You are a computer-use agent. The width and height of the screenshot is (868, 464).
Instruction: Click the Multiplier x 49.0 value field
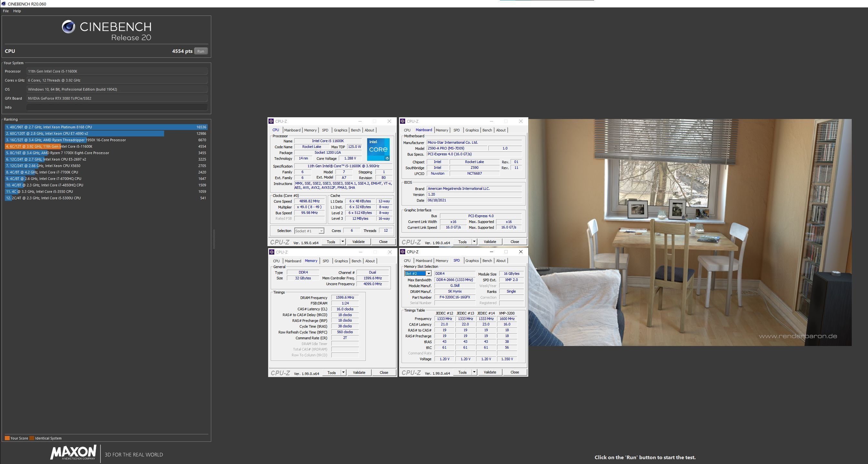[x=309, y=207]
